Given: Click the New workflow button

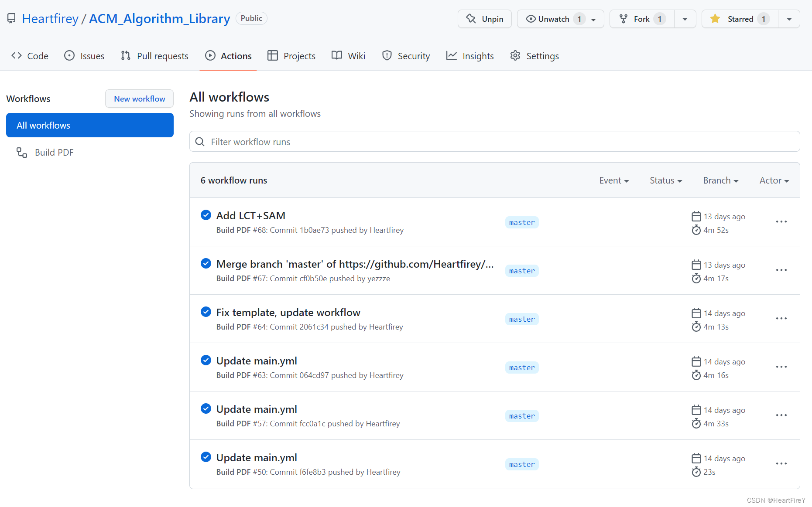Looking at the screenshot, I should 140,99.
